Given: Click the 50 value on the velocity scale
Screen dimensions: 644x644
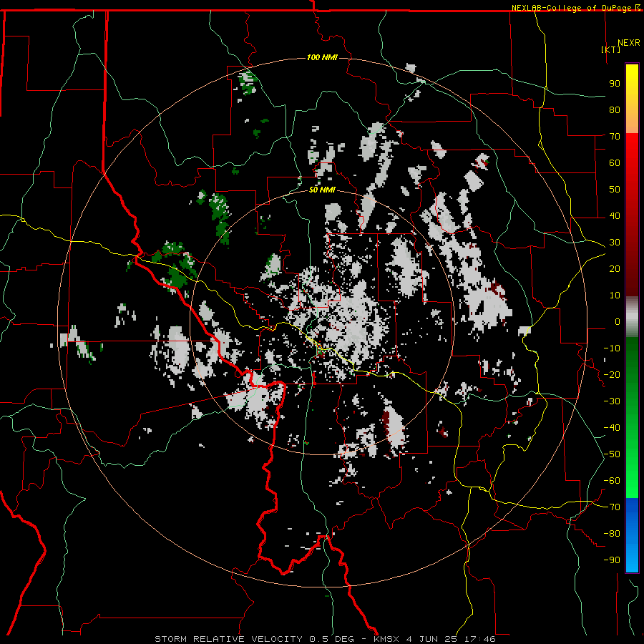Looking at the screenshot, I should pyautogui.click(x=615, y=190).
